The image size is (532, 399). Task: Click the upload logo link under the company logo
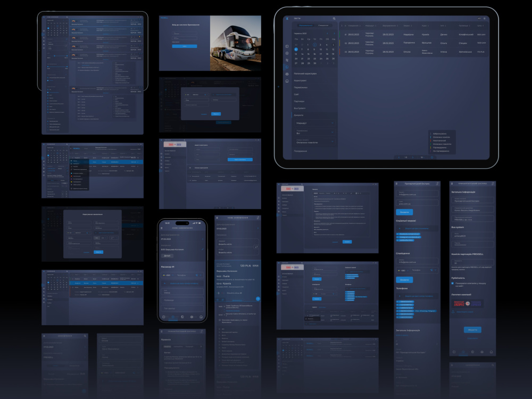click(465, 312)
